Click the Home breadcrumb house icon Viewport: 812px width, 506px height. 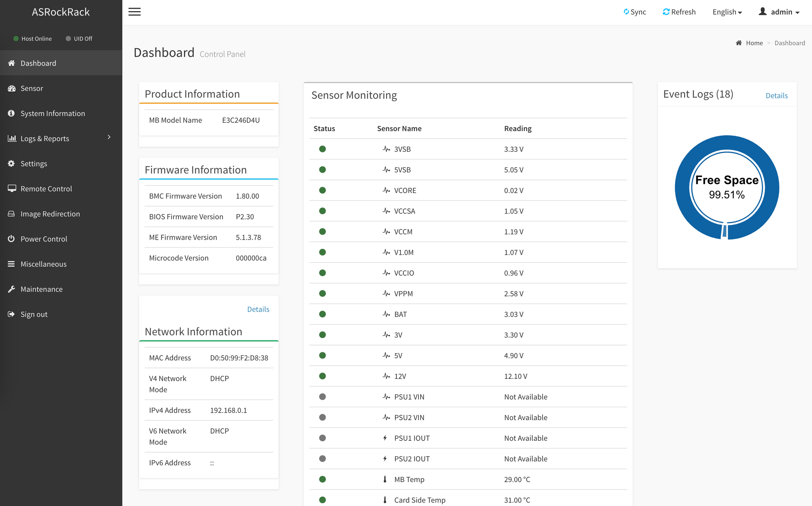click(x=739, y=43)
